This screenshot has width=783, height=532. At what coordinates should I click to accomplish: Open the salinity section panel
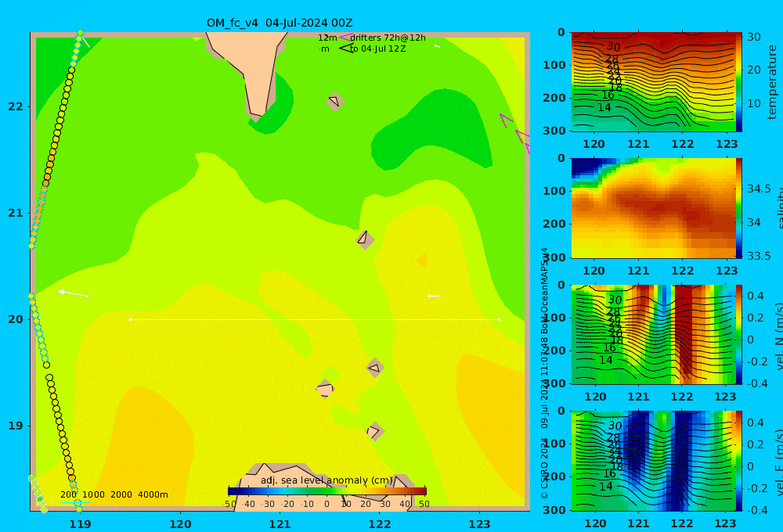653,208
